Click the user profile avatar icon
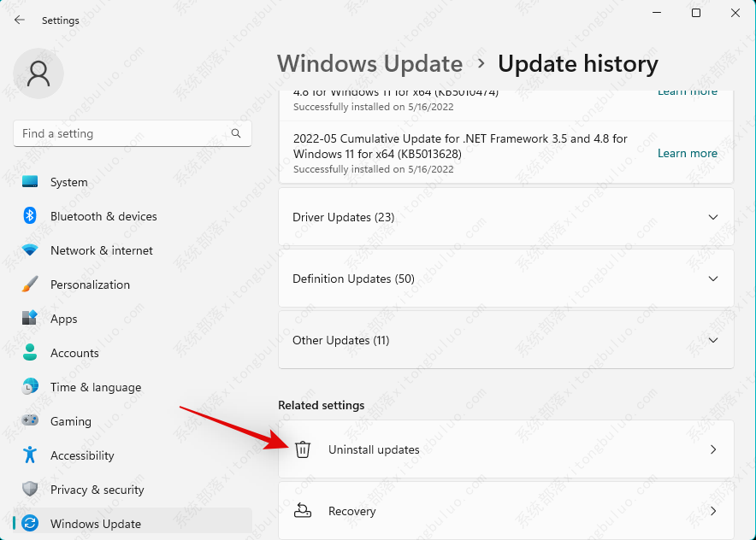The height and width of the screenshot is (540, 756). [x=38, y=73]
